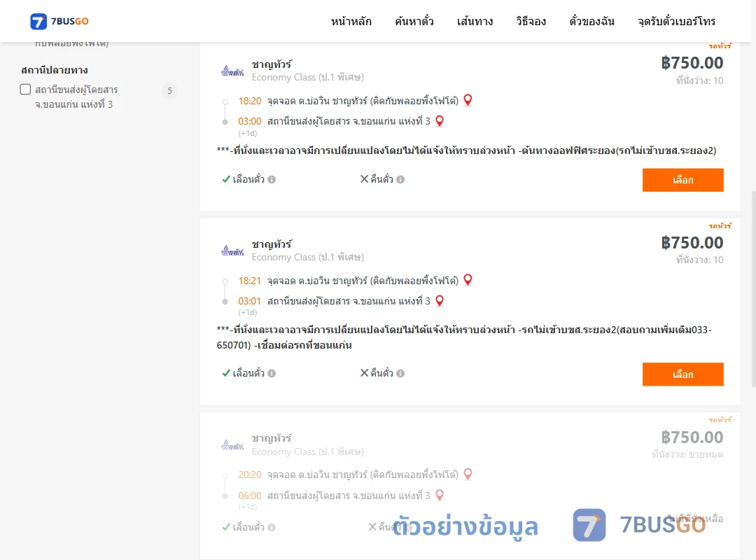Open map pin for 18:21 departure point
Viewport: 756px width, 560px height.
468,280
